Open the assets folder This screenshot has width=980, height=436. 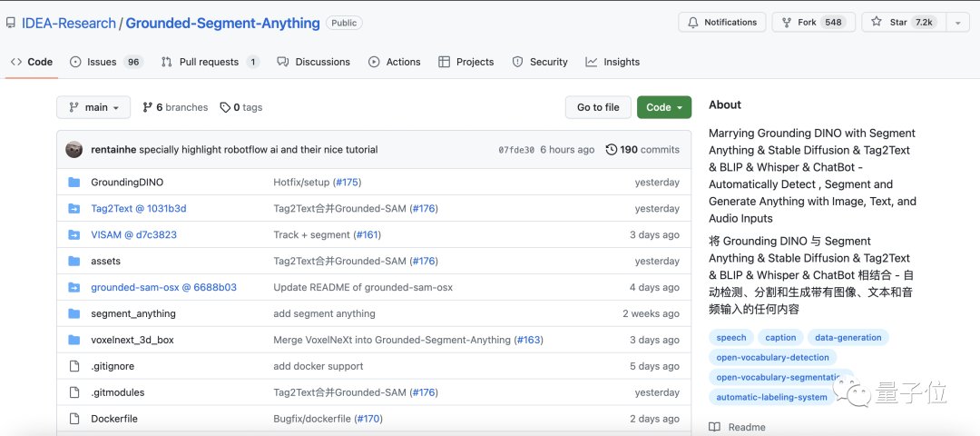pyautogui.click(x=106, y=261)
